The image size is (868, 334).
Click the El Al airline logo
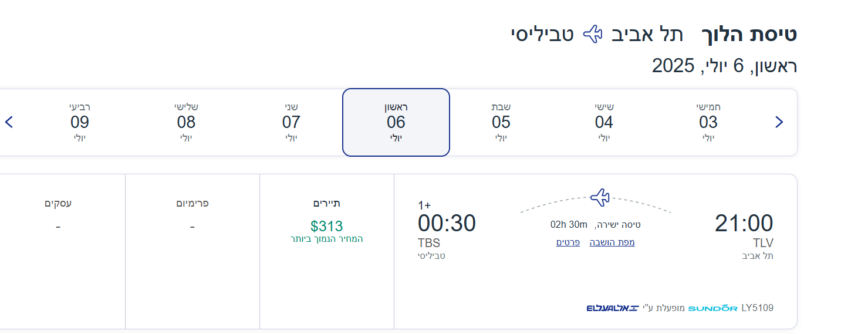pos(612,308)
